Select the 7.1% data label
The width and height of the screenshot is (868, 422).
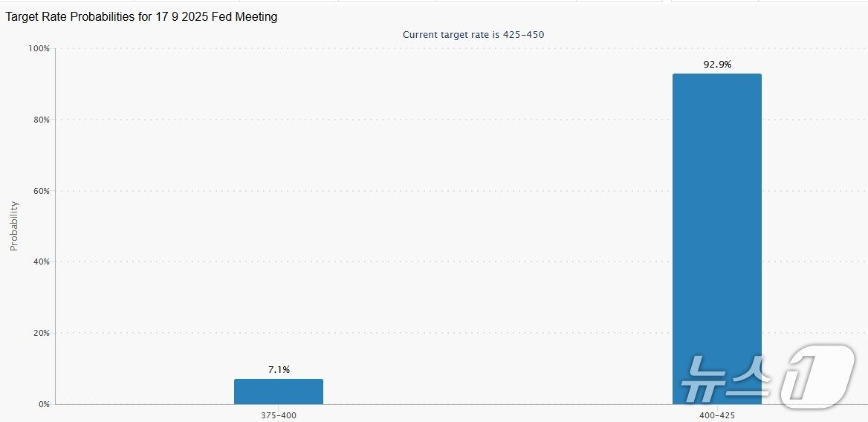[x=279, y=369]
